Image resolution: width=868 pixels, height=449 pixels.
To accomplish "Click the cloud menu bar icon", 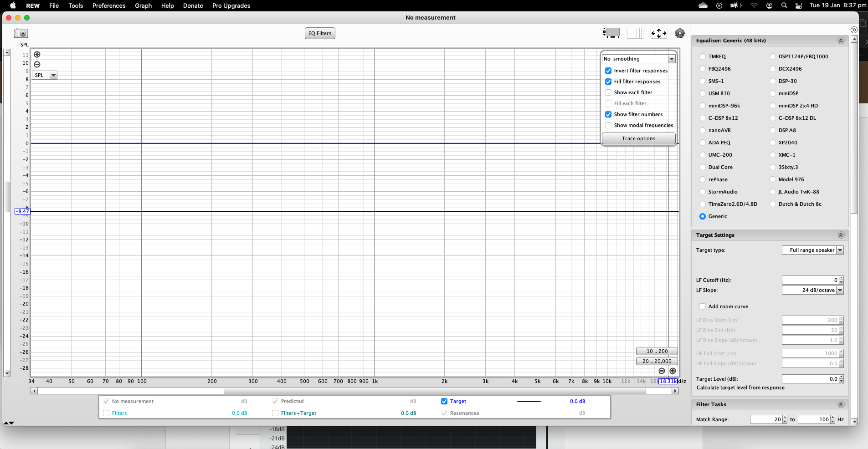I will 703,5.
